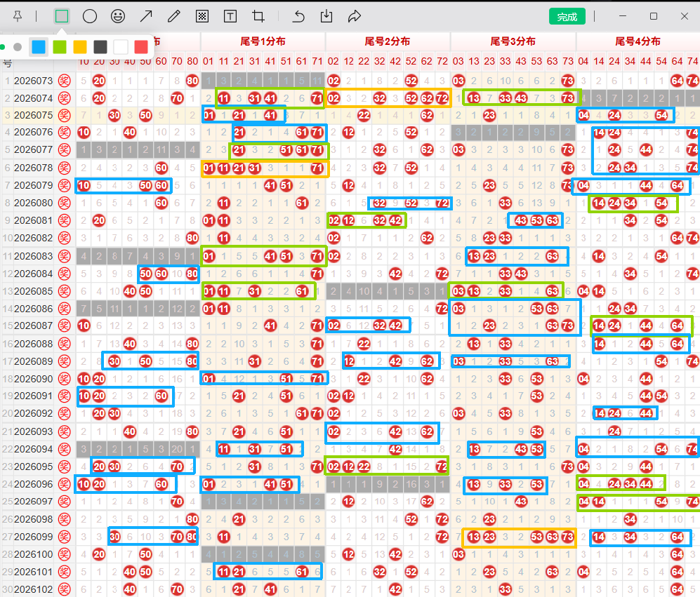Click red ball 52 in row 2026098
This screenshot has width=700, height=597.
point(411,519)
